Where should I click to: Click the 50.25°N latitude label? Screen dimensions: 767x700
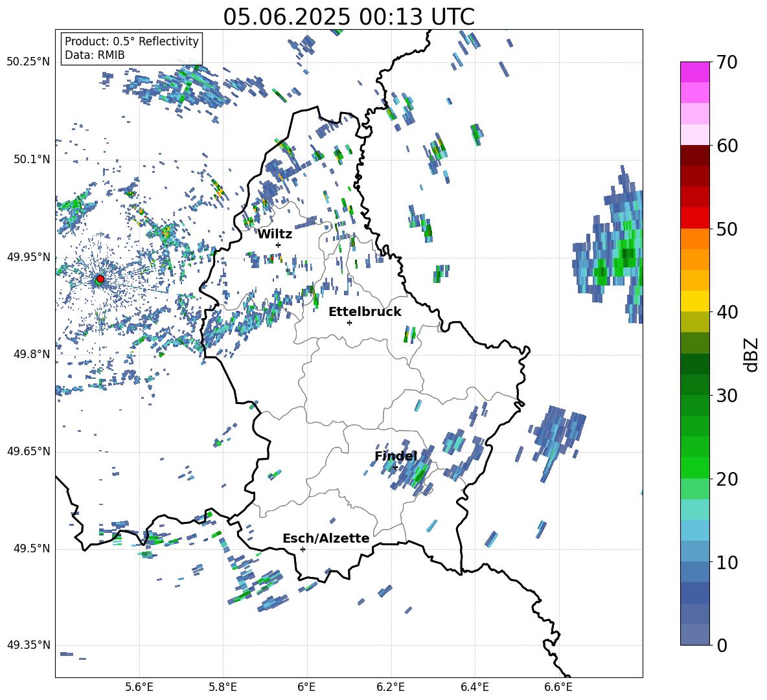(x=29, y=62)
